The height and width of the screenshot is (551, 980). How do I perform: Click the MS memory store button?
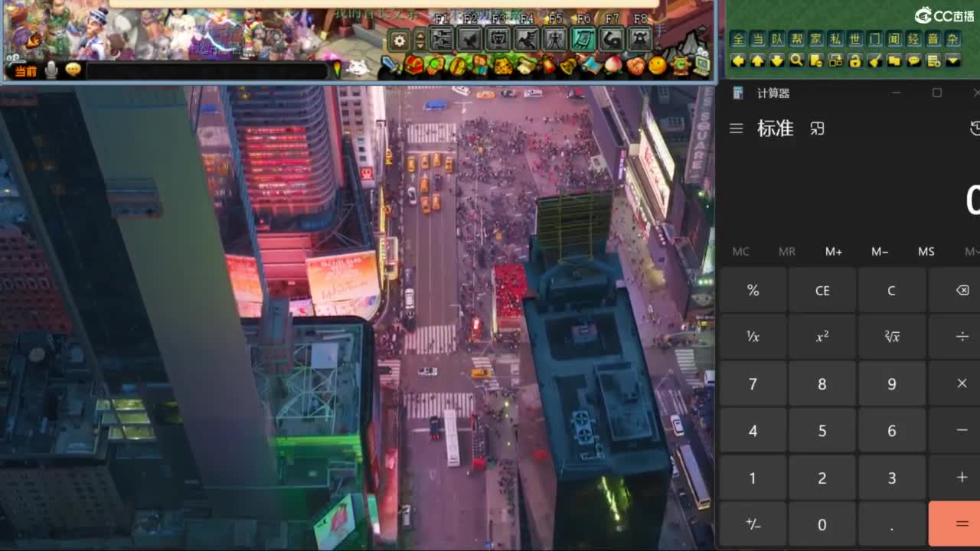[926, 252]
